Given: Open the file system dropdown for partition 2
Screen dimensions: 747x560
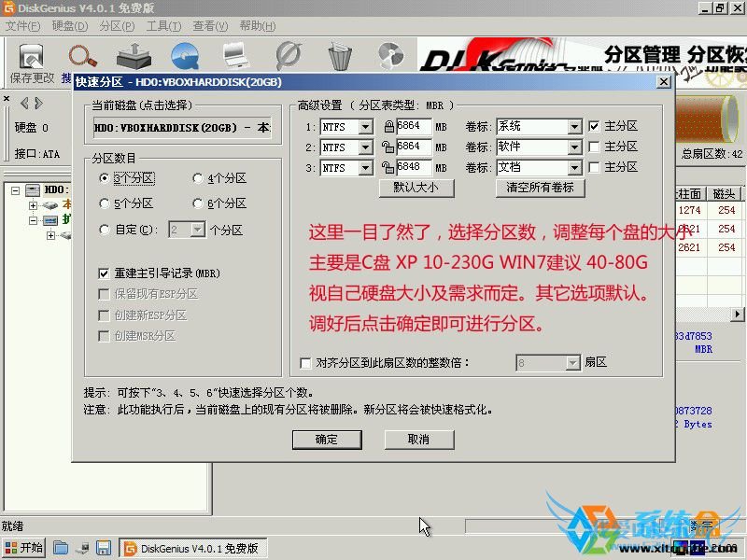Looking at the screenshot, I should point(365,147).
